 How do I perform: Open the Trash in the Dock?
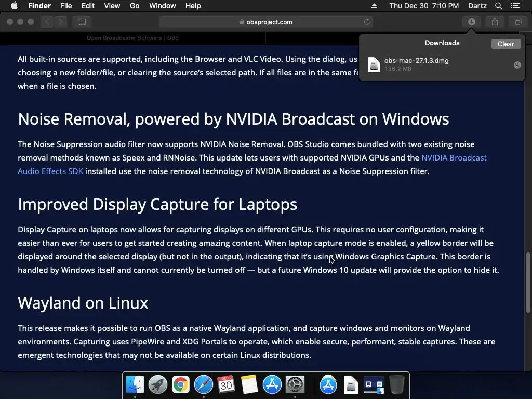[396, 384]
